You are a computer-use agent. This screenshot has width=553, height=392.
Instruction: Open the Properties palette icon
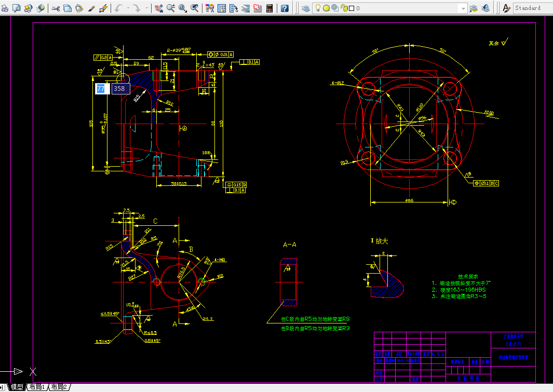pyautogui.click(x=209, y=8)
